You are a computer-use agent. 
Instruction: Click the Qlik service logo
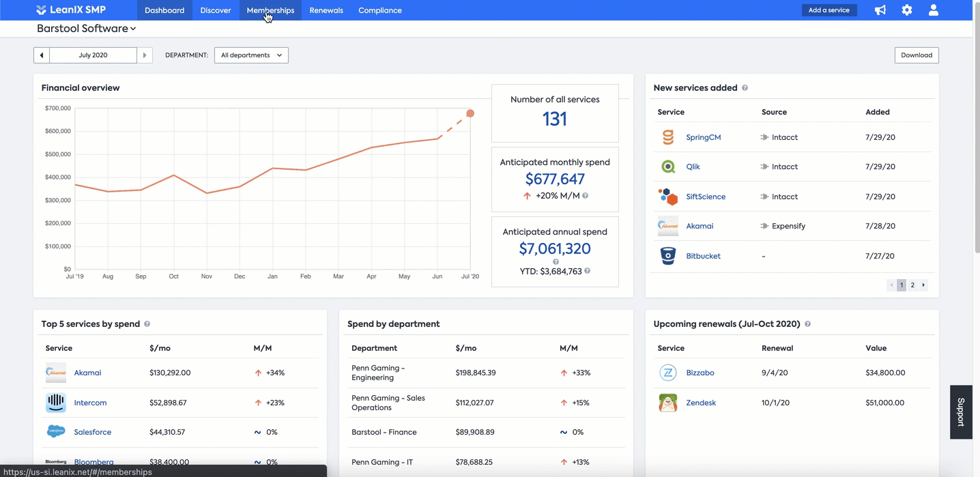[x=668, y=167]
